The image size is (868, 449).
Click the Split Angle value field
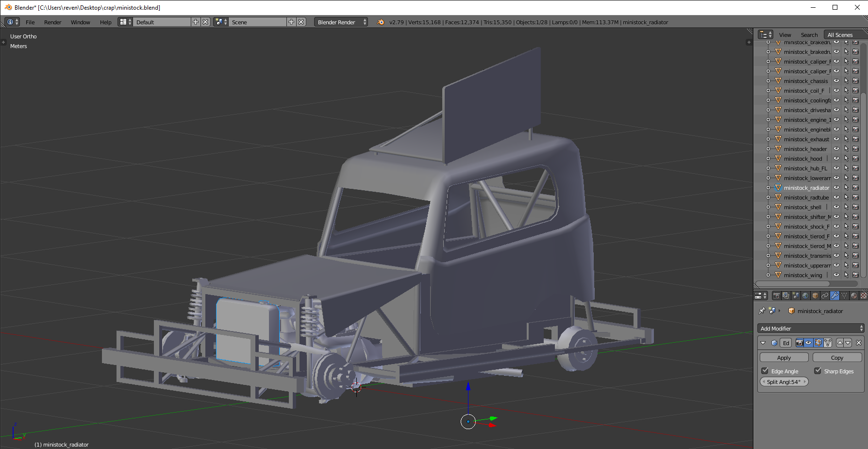pos(784,382)
